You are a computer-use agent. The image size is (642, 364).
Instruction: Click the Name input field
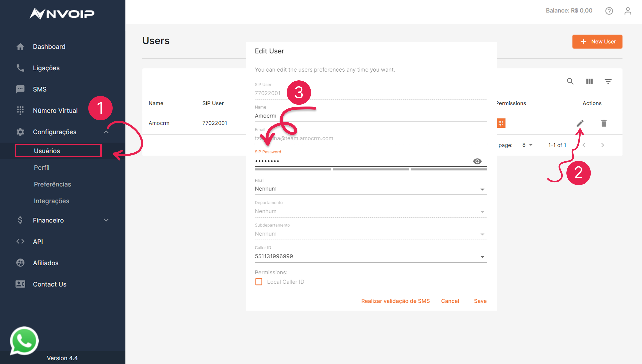click(x=371, y=116)
